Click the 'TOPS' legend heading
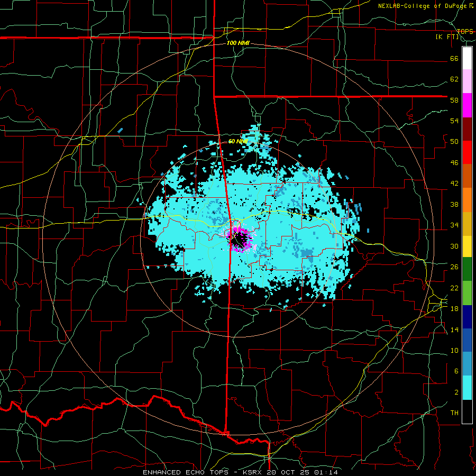Viewport: 476px width, 476px height. [465, 31]
